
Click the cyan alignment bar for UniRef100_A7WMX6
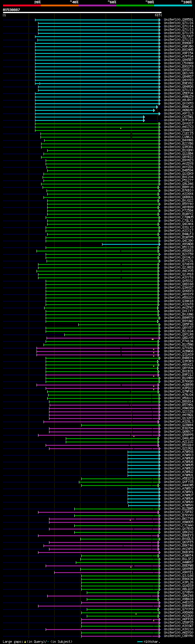click(144, 452)
